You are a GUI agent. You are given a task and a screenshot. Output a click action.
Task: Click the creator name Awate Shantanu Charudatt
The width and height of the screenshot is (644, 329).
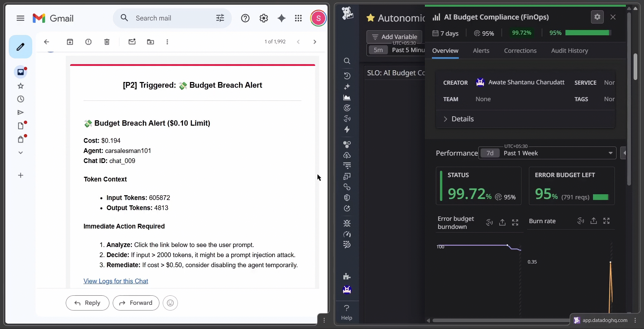526,82
